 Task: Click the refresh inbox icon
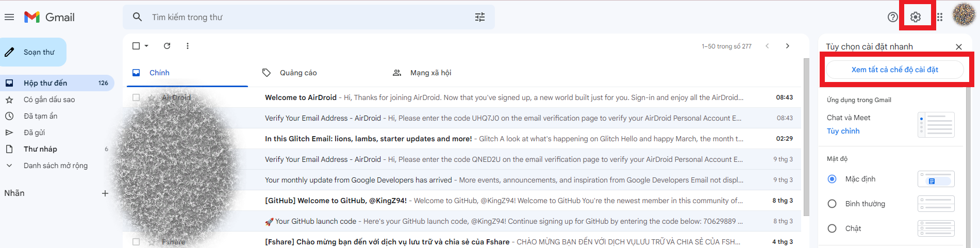pos(167,46)
